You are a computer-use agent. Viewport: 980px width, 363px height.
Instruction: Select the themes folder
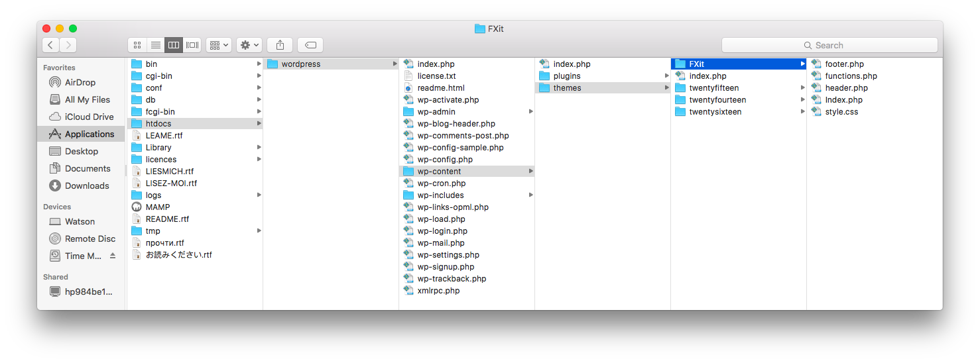pos(603,88)
